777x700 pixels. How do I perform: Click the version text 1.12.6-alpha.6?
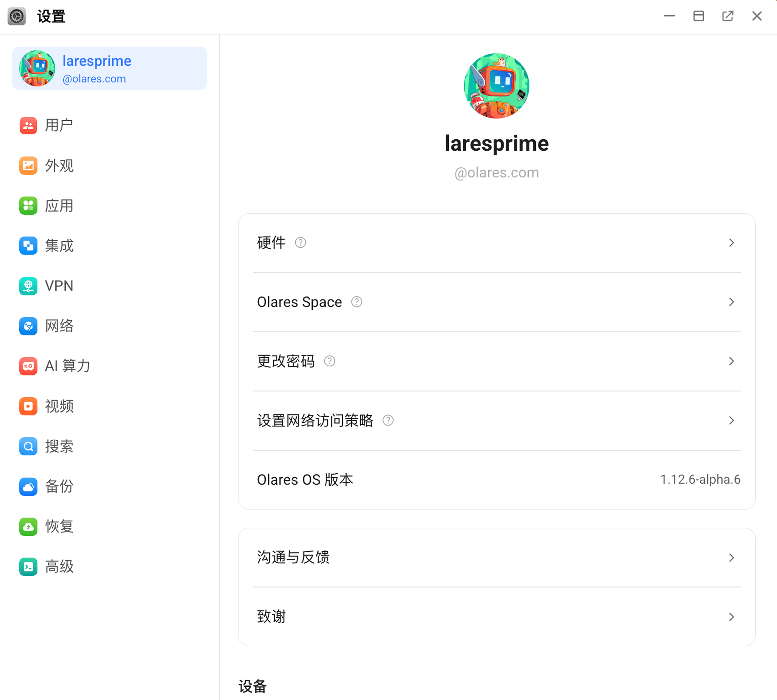click(x=700, y=480)
